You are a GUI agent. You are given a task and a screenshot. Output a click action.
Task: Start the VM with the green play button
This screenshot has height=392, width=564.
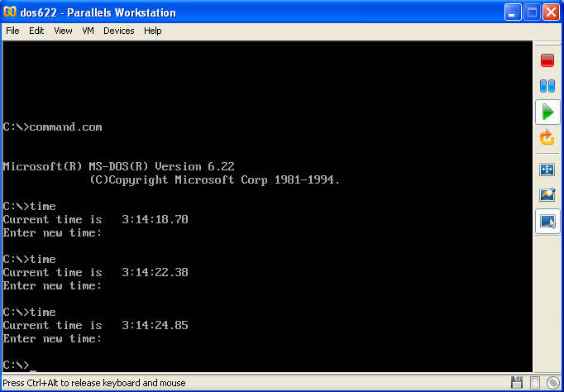[x=547, y=112]
